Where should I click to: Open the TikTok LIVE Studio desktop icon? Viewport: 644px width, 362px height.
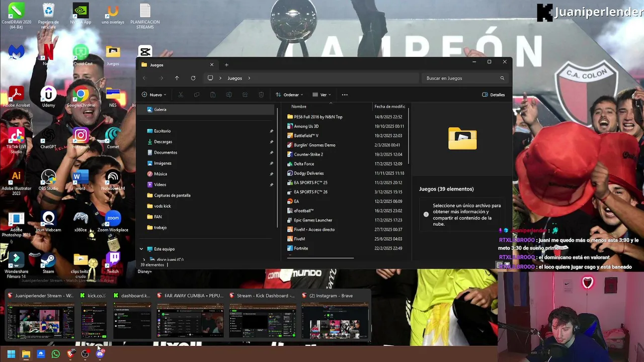(16, 141)
